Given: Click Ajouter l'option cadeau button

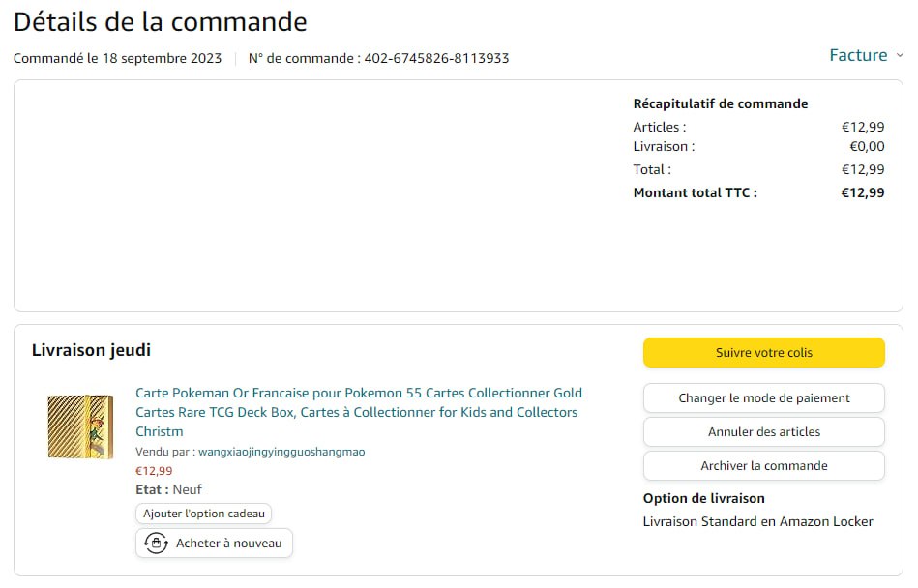Looking at the screenshot, I should 203,514.
